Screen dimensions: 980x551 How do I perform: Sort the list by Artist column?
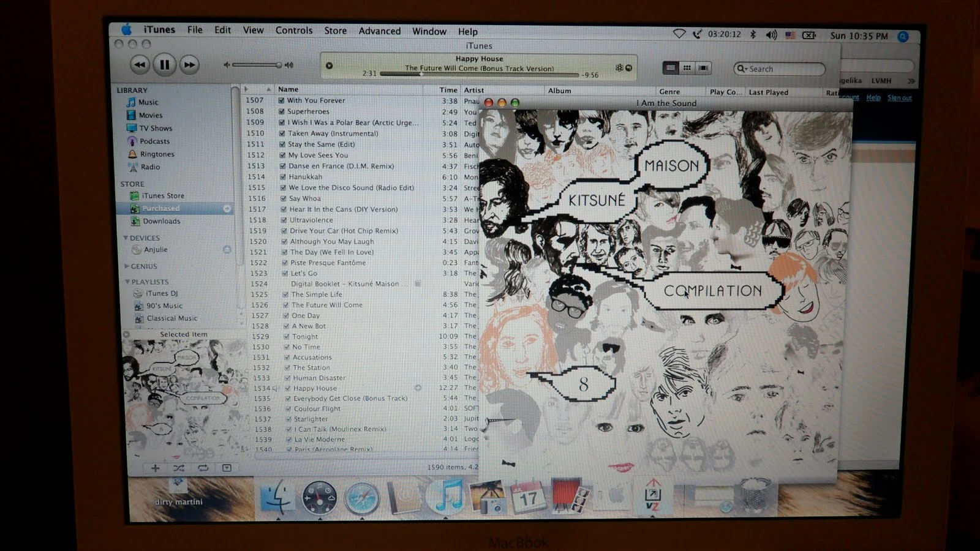click(x=502, y=91)
